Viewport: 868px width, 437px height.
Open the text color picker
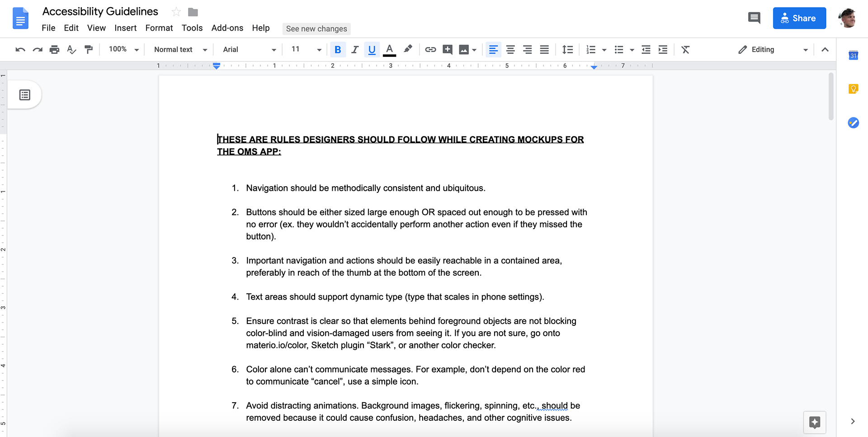tap(389, 50)
